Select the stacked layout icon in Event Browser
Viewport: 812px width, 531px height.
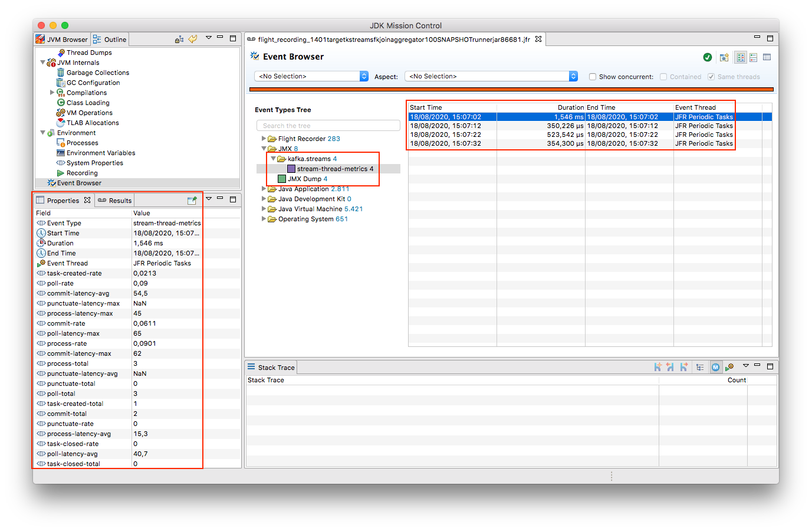[x=754, y=57]
